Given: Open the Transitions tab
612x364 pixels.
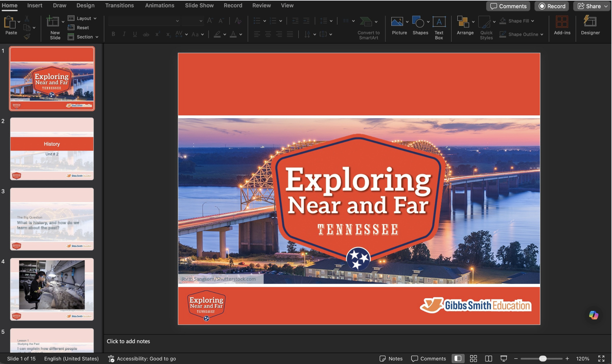Looking at the screenshot, I should click(119, 5).
